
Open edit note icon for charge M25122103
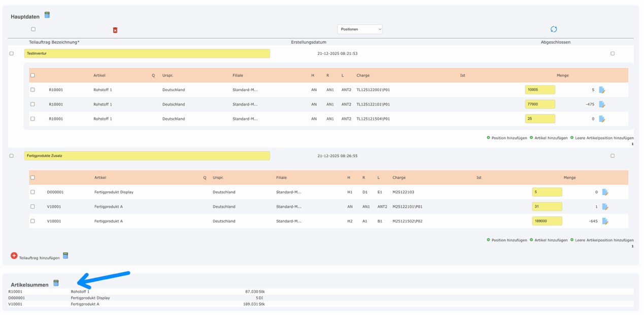coord(605,192)
